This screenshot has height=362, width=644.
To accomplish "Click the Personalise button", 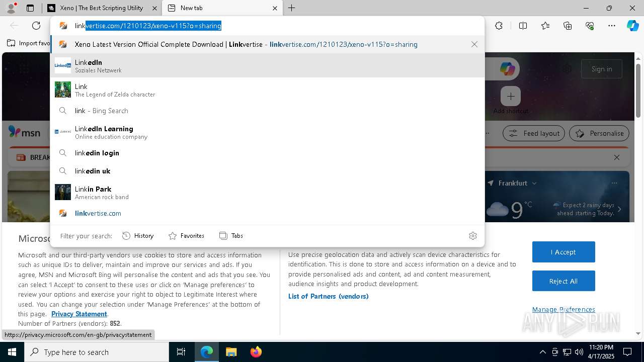I will click(x=599, y=133).
